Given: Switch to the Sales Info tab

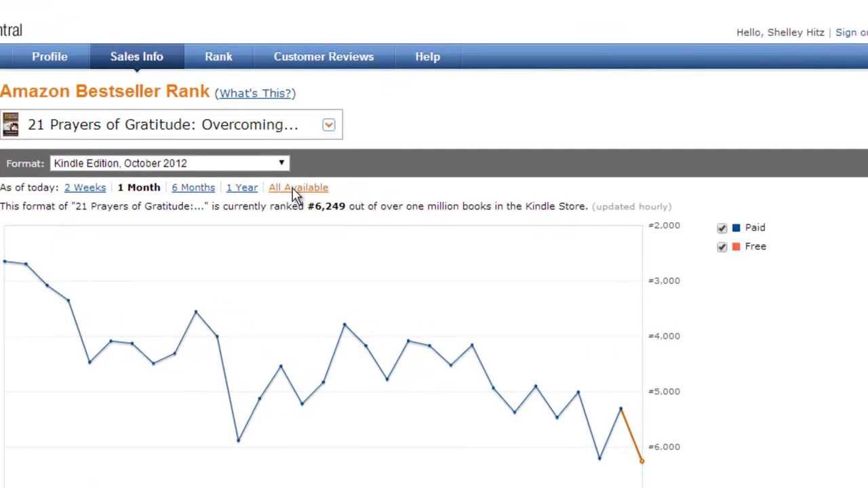Looking at the screenshot, I should tap(137, 57).
